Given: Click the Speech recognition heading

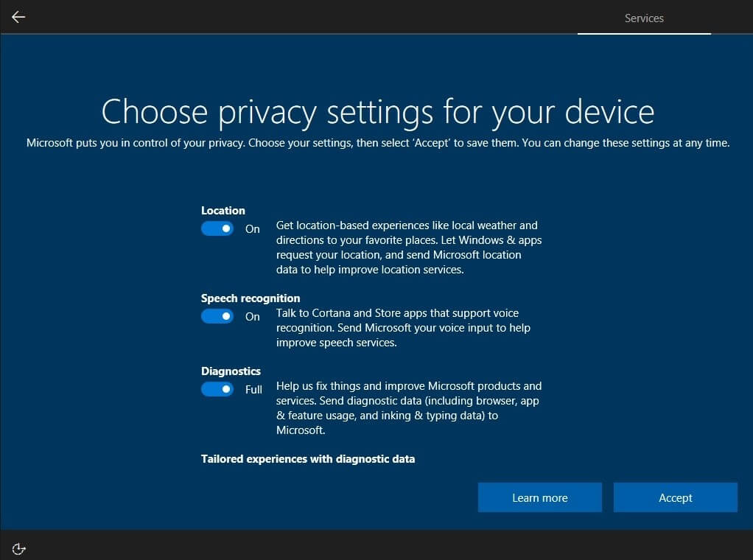Looking at the screenshot, I should pyautogui.click(x=251, y=298).
